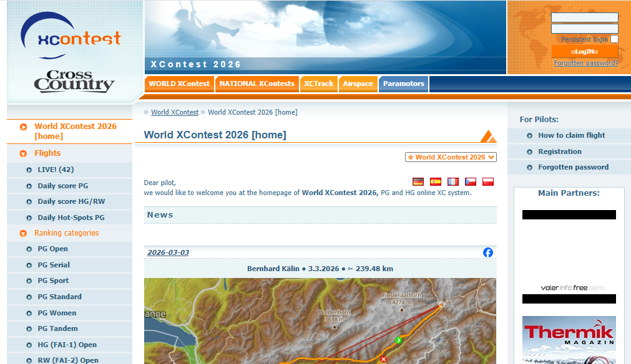Open the Paramotors tab
631x364 pixels.
[404, 84]
